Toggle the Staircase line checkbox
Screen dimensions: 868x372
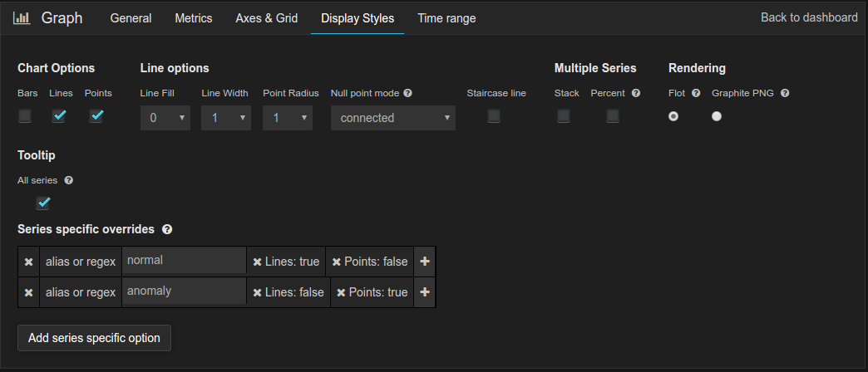coord(494,116)
